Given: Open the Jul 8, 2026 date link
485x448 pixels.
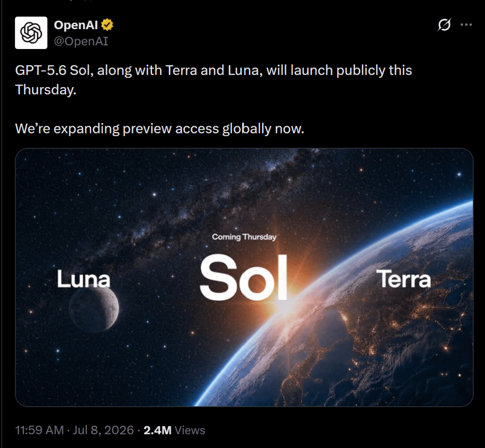Looking at the screenshot, I should point(103,430).
